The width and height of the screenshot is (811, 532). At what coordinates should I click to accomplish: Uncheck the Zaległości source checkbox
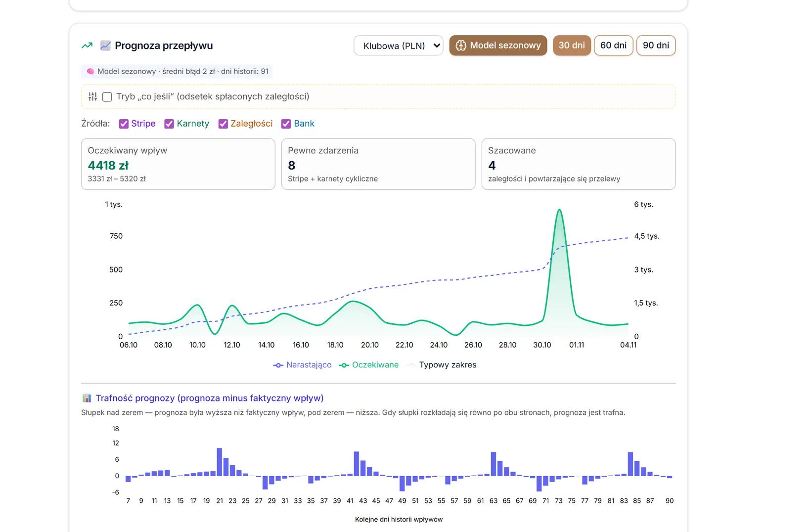[x=223, y=124]
